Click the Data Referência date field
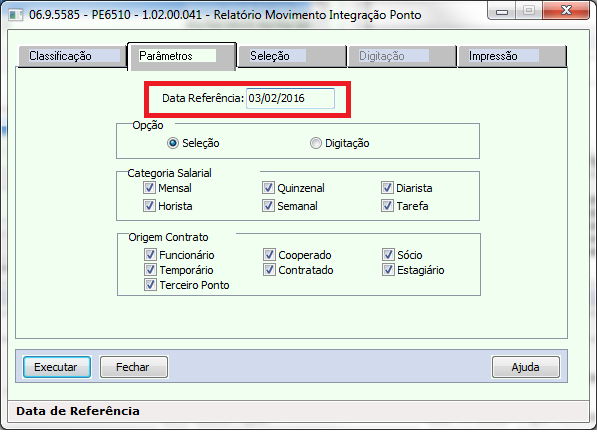 click(x=291, y=99)
